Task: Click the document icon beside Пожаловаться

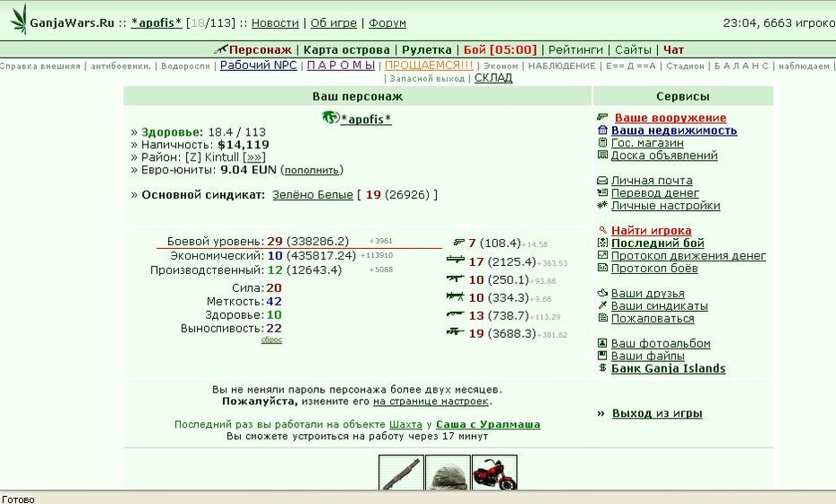Action: (x=602, y=318)
